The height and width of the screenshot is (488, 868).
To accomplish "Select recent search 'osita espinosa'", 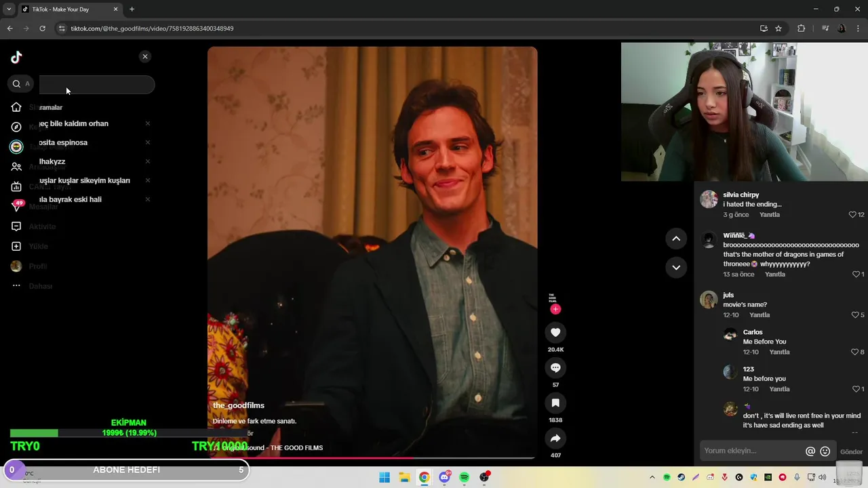I will pos(63,142).
